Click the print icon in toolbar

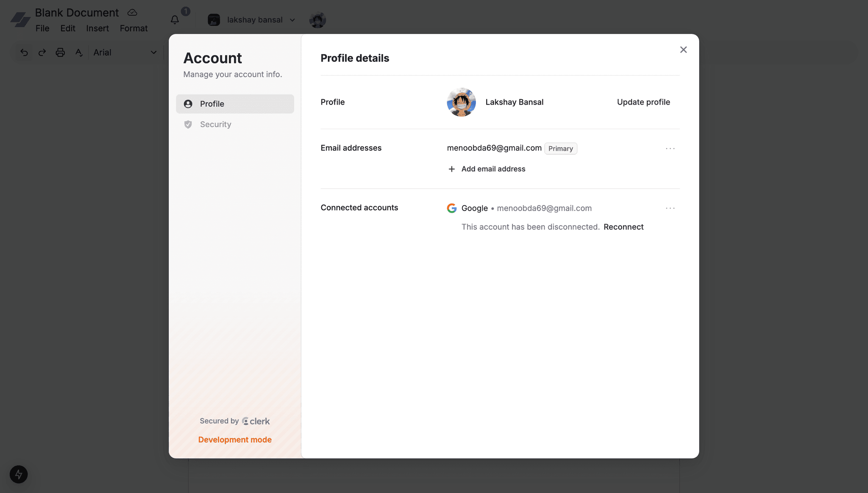click(60, 53)
